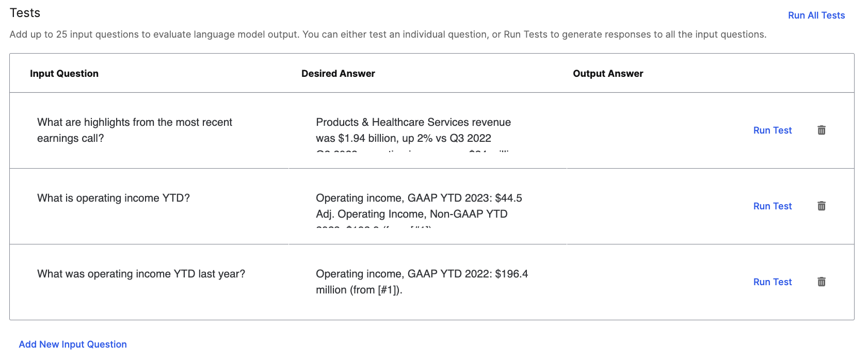The height and width of the screenshot is (361, 868).
Task: Select the GAAP YTD 2023 desired answer field
Action: coord(419,206)
